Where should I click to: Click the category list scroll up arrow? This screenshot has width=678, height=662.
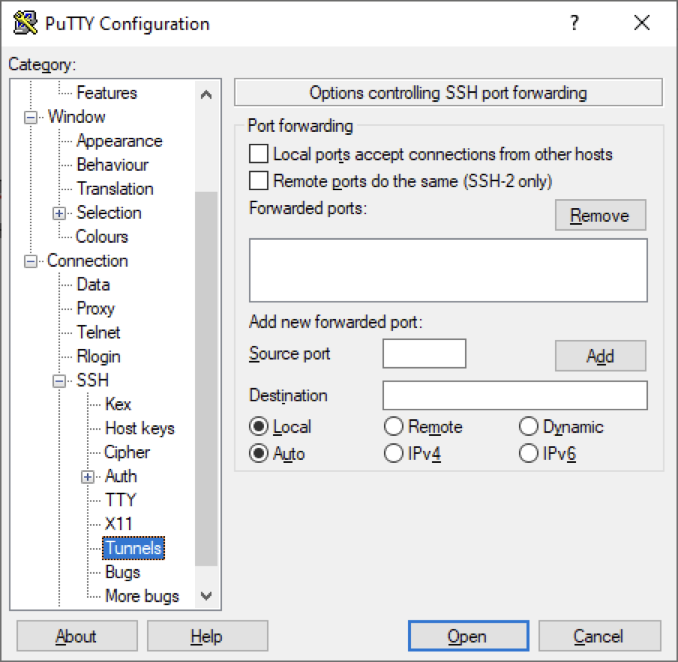206,94
